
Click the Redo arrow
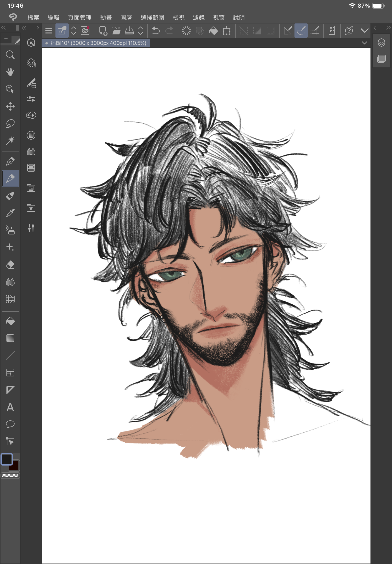tap(169, 31)
